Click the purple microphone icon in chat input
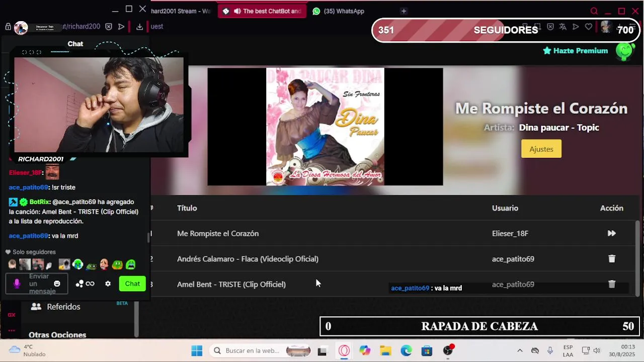 (x=17, y=284)
